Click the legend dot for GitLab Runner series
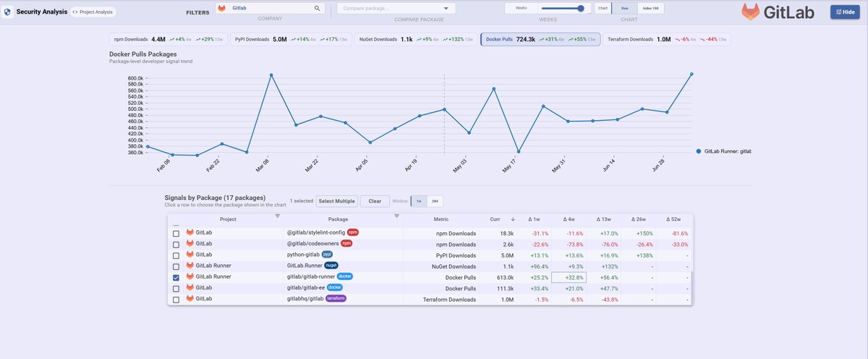This screenshot has height=359, width=868. tap(698, 151)
